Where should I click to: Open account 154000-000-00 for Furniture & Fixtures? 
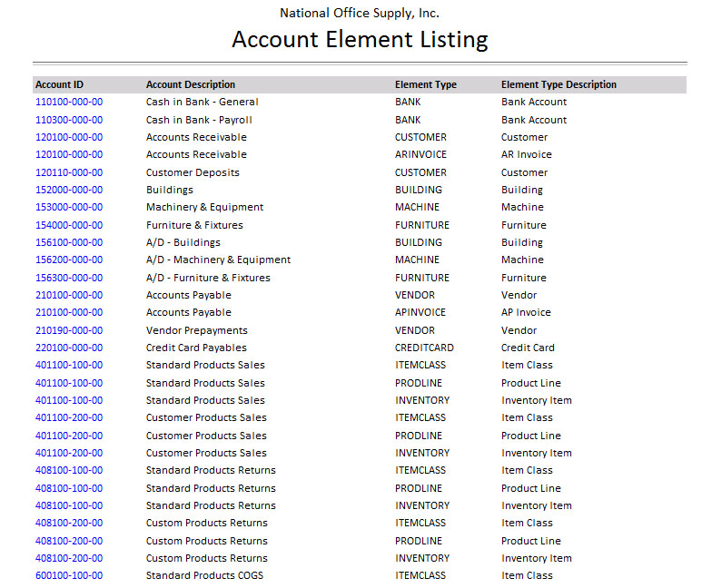(69, 225)
